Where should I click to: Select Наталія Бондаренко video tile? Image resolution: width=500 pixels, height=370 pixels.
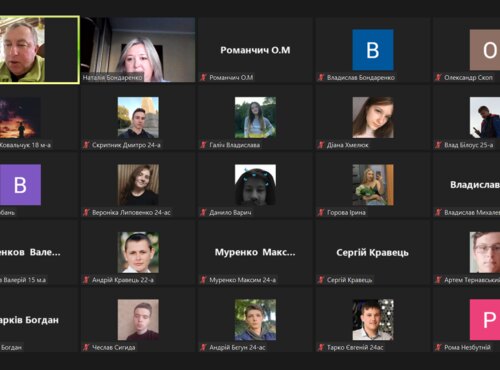click(138, 50)
